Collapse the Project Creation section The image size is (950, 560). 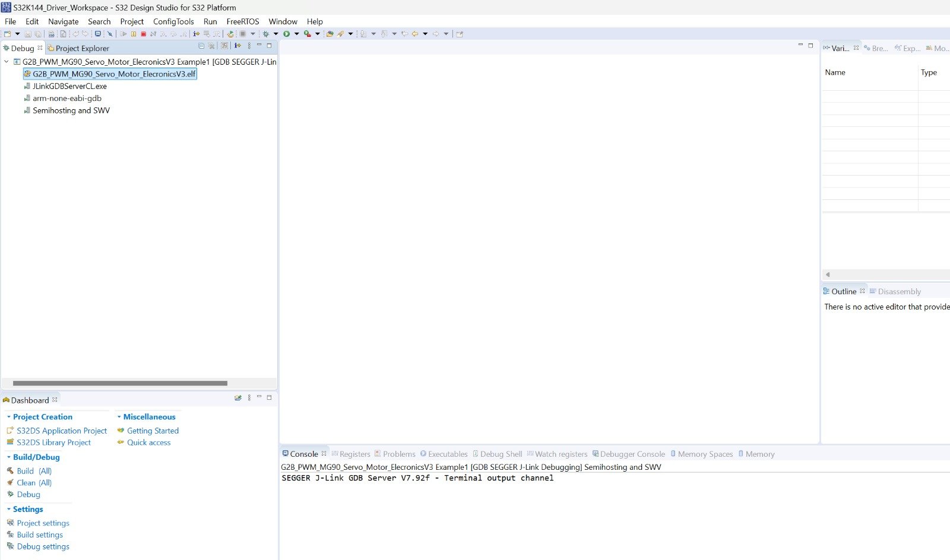9,417
